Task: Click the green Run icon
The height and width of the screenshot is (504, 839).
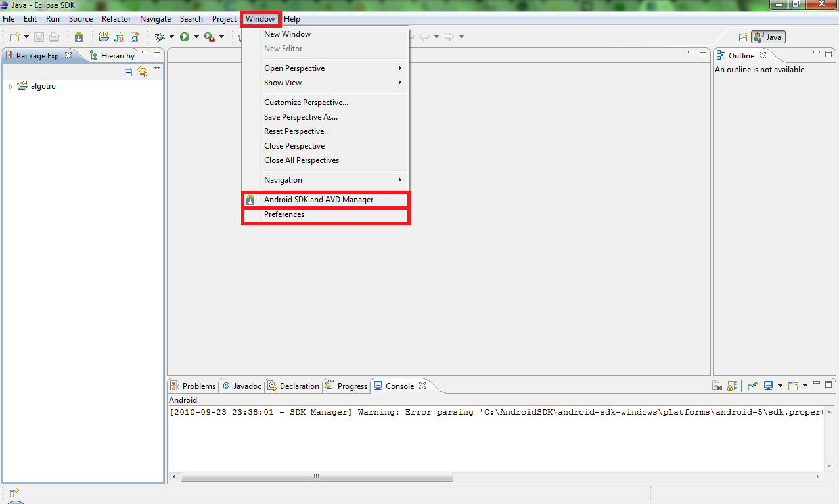Action: (185, 37)
